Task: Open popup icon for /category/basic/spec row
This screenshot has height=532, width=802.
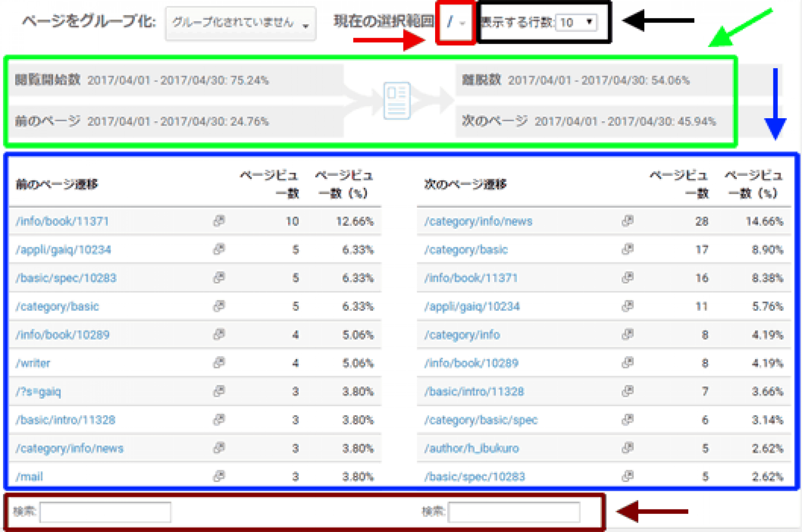Action: click(x=628, y=420)
